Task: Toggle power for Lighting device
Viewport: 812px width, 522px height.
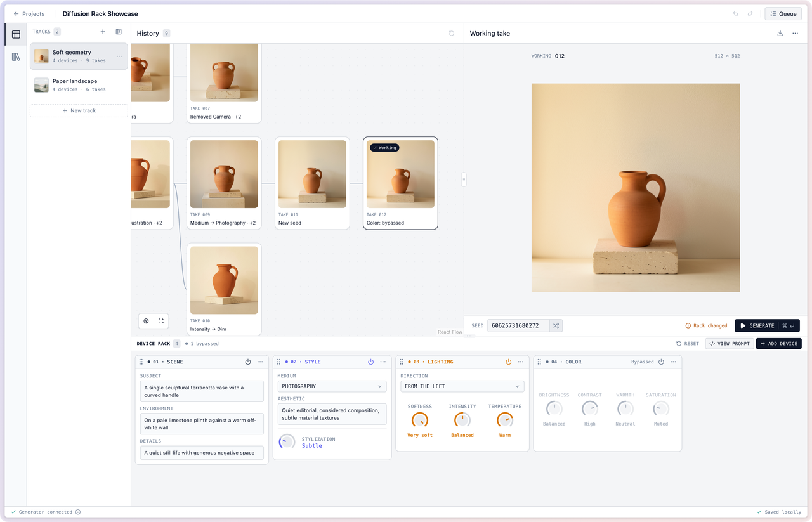Action: (509, 362)
